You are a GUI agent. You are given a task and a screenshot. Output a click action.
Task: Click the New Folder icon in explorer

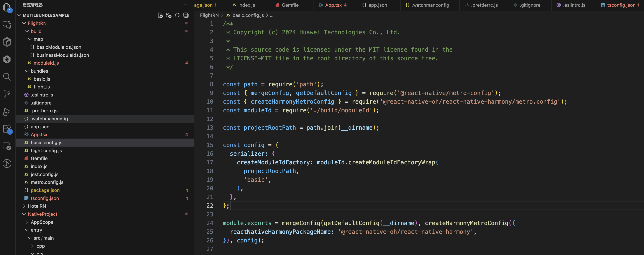(169, 15)
